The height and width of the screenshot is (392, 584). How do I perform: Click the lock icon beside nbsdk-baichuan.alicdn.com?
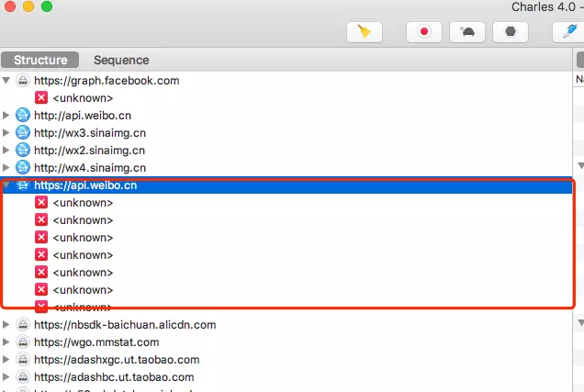(x=23, y=325)
